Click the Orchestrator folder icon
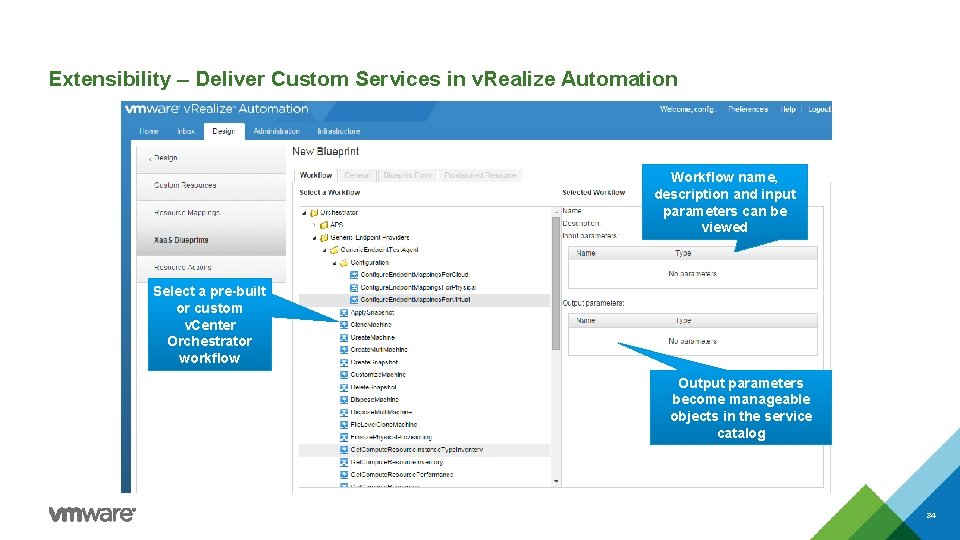The height and width of the screenshot is (540, 960). 314,213
